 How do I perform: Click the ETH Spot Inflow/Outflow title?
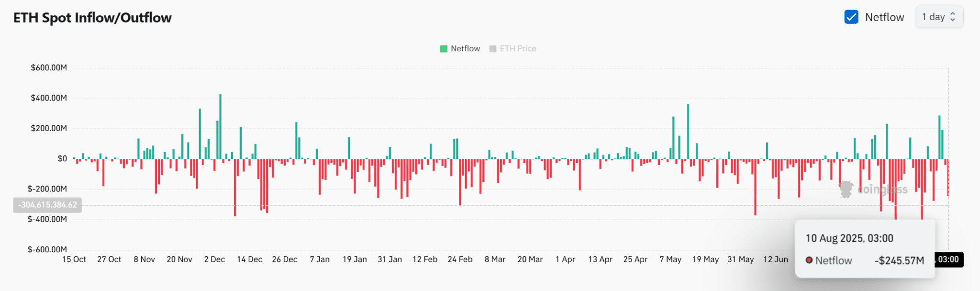click(x=92, y=18)
